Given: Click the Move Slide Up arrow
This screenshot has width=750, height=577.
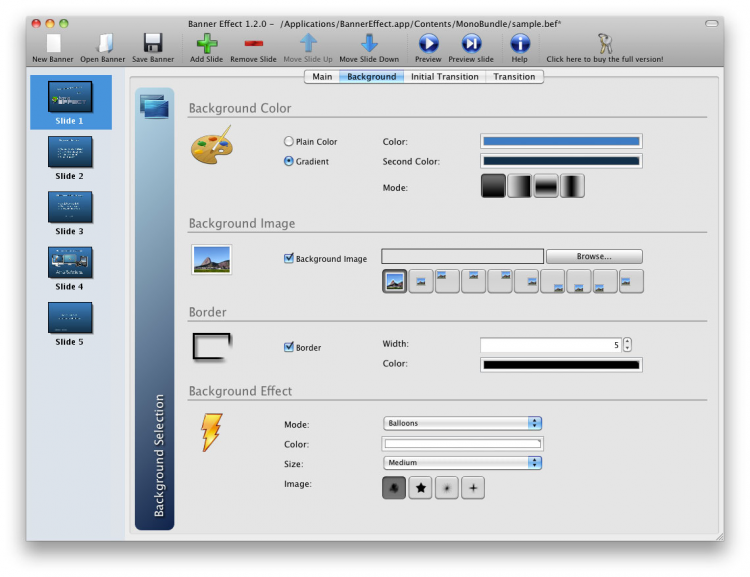Looking at the screenshot, I should coord(308,44).
